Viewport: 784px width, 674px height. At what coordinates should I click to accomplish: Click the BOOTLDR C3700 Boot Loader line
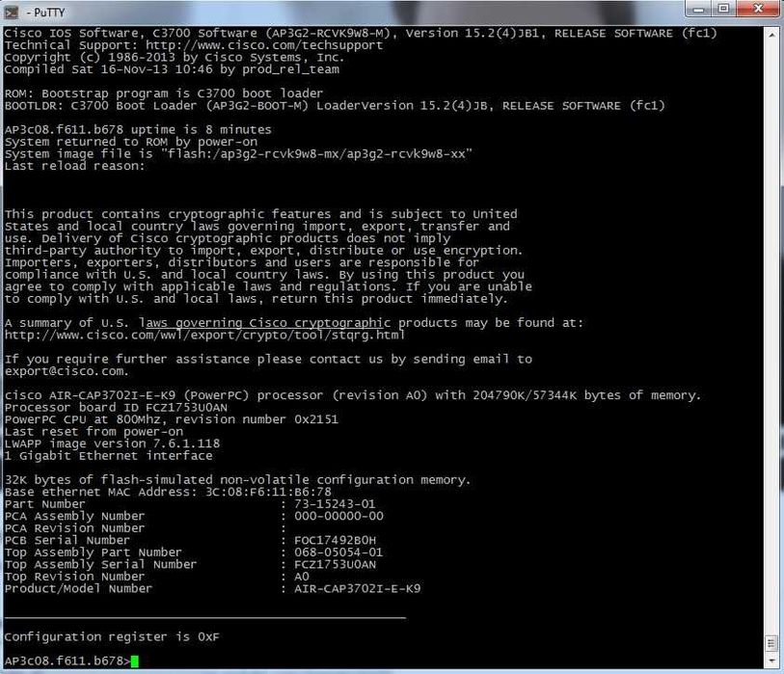335,105
